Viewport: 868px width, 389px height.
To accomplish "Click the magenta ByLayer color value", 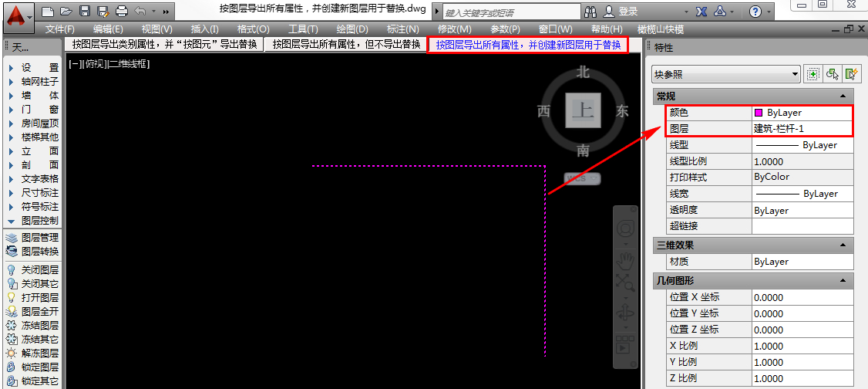I will pos(802,113).
